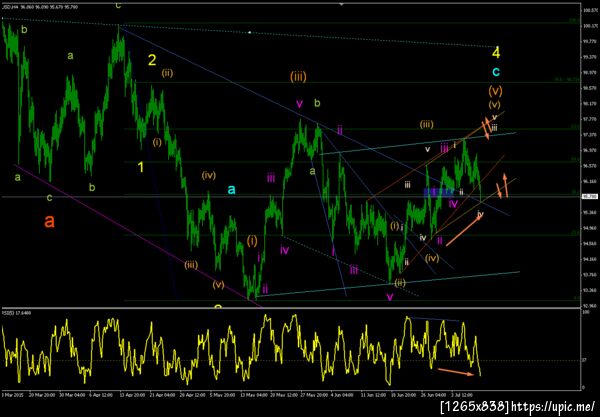Viewport: 600px width, 417px height.
Task: Click the cyan 'a' wave label
Action: pos(232,189)
